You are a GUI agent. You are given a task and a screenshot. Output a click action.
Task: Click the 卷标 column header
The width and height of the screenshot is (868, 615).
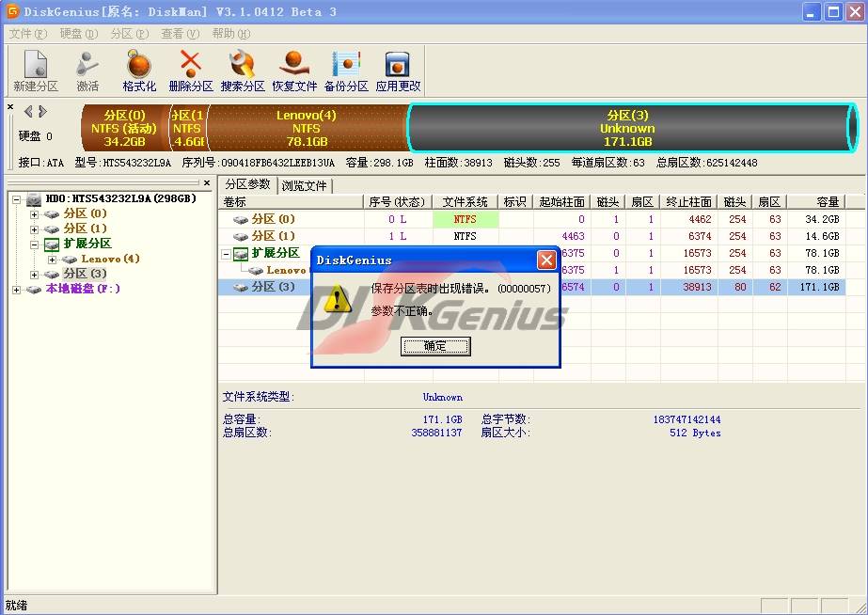click(292, 202)
